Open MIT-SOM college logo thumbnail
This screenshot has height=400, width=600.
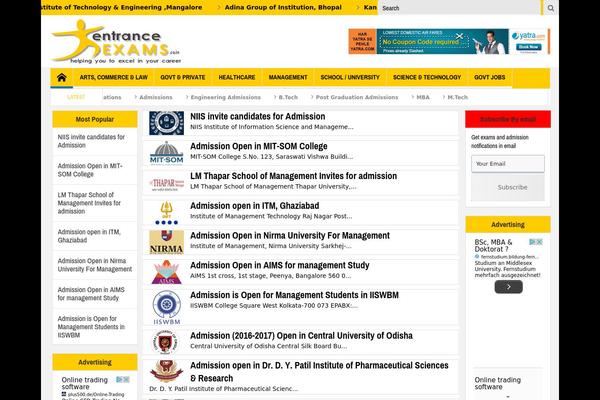(166, 153)
